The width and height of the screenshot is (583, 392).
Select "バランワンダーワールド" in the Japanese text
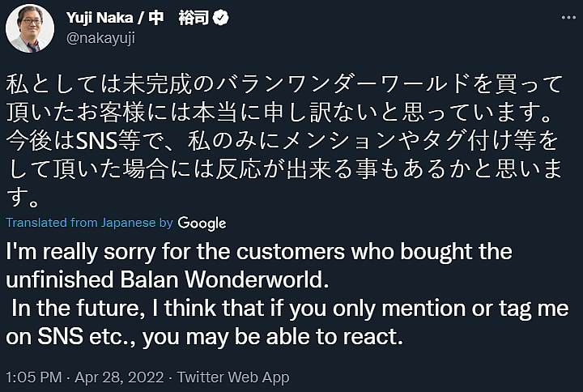coord(345,83)
